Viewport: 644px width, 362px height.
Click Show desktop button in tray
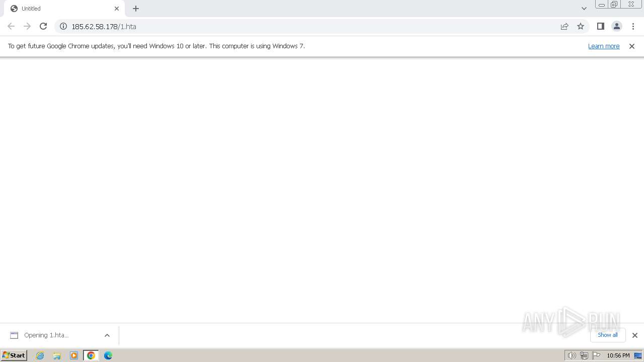[638, 355]
